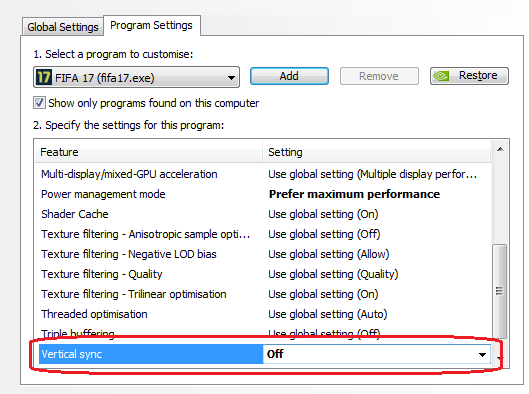
Task: Click the NVIDIA logo on Restore button
Action: 441,76
